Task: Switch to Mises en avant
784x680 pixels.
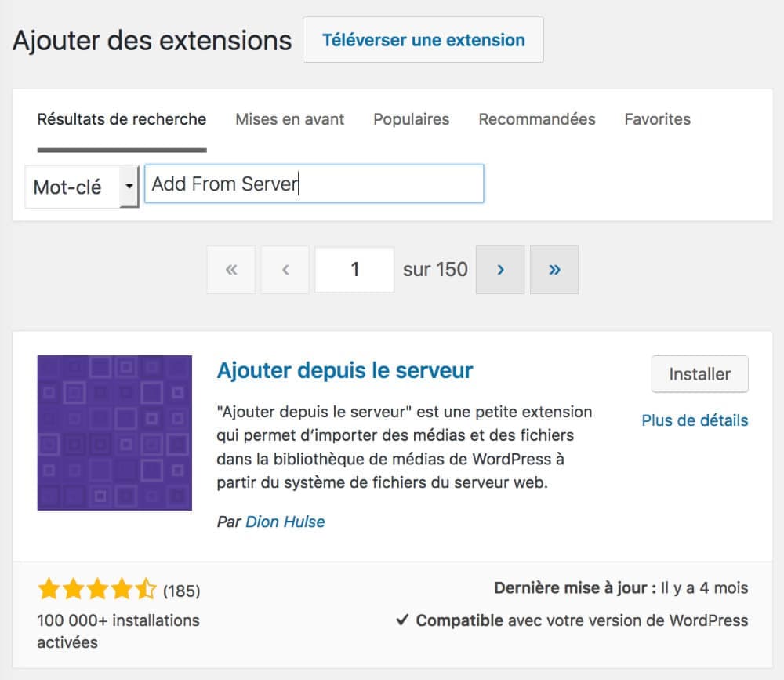Action: click(x=289, y=119)
